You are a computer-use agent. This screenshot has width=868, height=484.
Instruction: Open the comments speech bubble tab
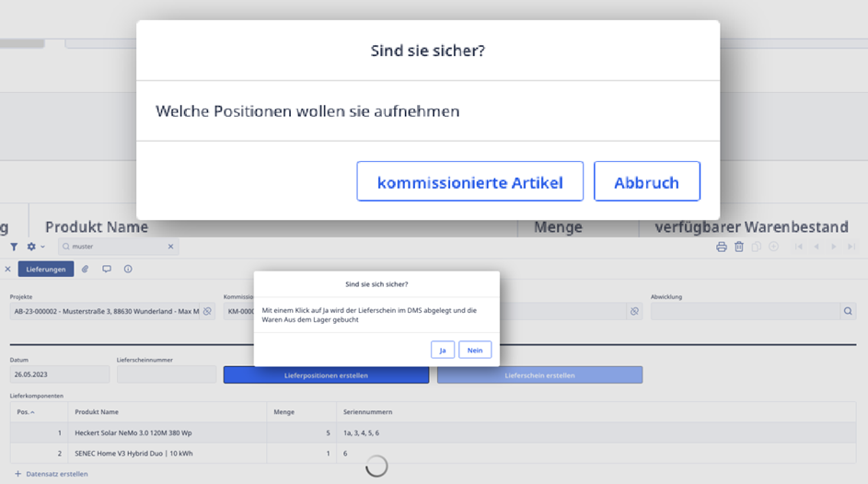point(107,270)
